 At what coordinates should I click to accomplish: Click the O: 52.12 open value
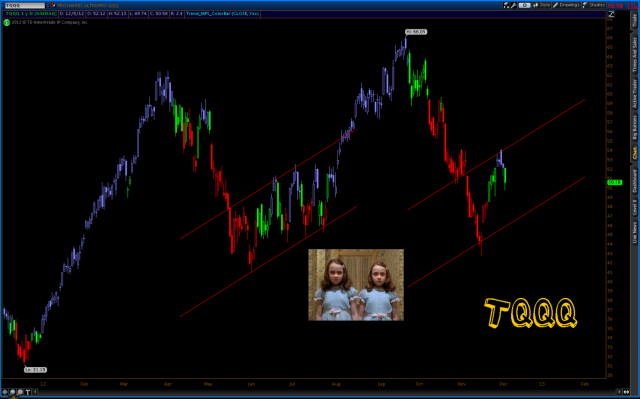[96, 13]
